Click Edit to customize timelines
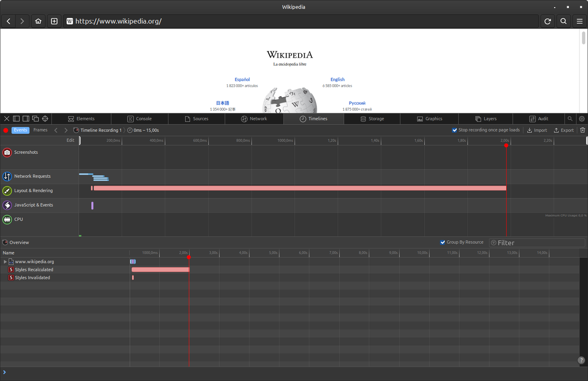The height and width of the screenshot is (381, 588). pyautogui.click(x=70, y=140)
